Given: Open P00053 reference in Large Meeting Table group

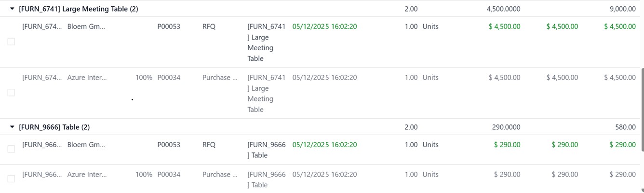Looking at the screenshot, I should [169, 27].
